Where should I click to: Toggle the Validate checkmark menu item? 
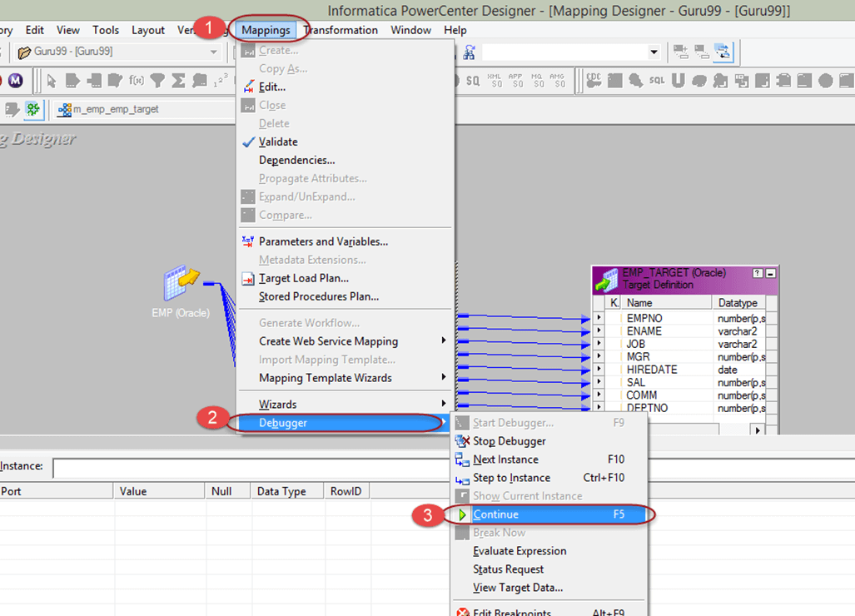(346, 142)
